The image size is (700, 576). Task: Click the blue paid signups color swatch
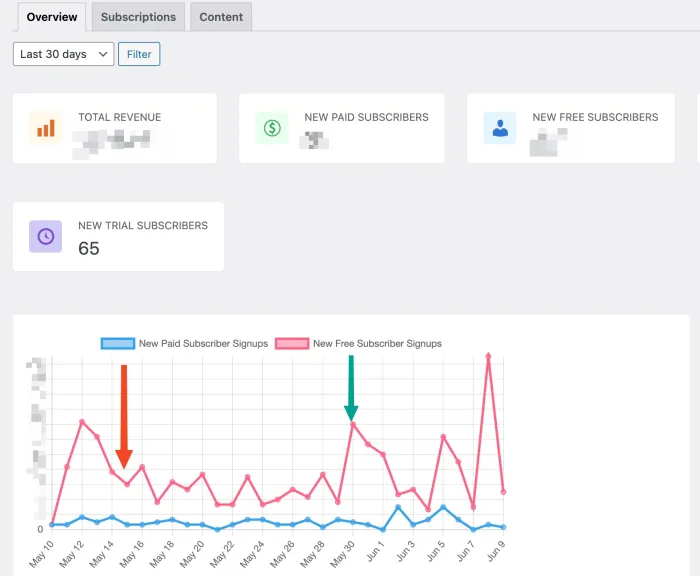coord(118,343)
